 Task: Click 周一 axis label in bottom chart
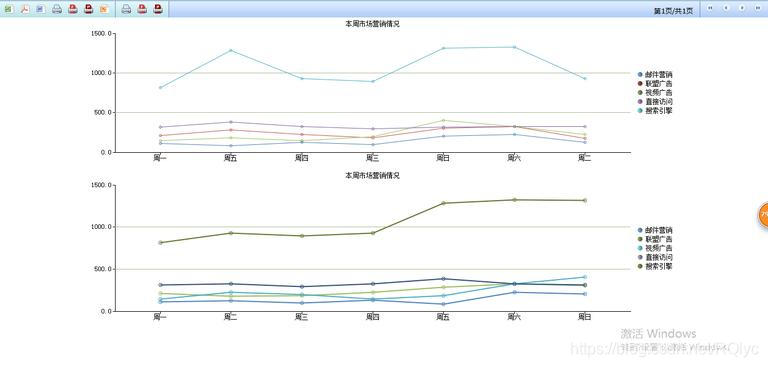point(160,317)
